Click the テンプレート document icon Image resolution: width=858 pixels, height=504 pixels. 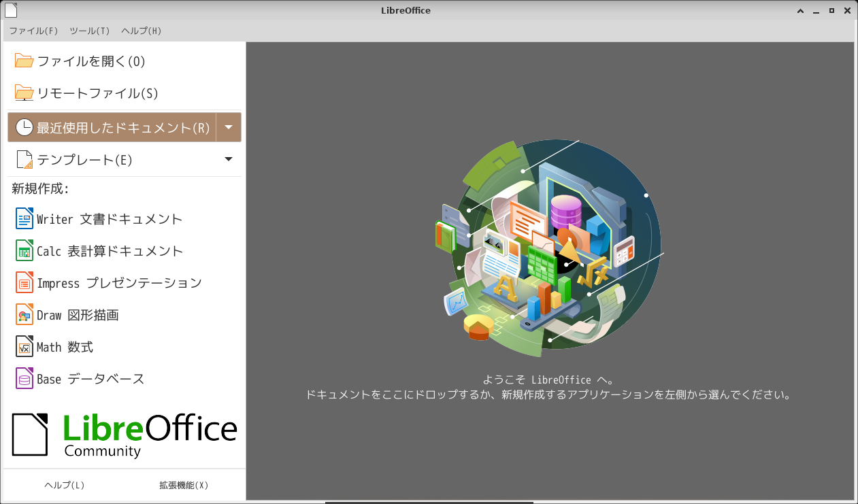point(24,159)
